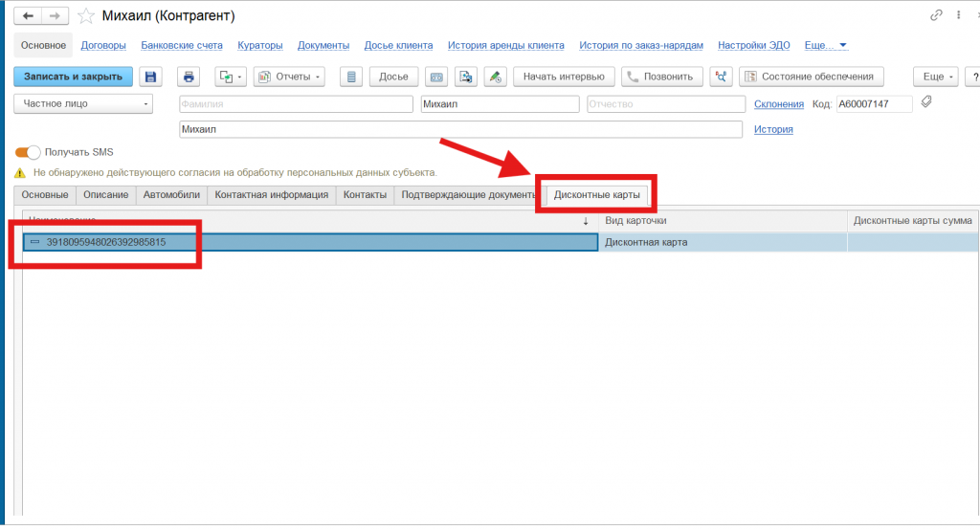Expand the Еще… navigation menu

point(826,45)
